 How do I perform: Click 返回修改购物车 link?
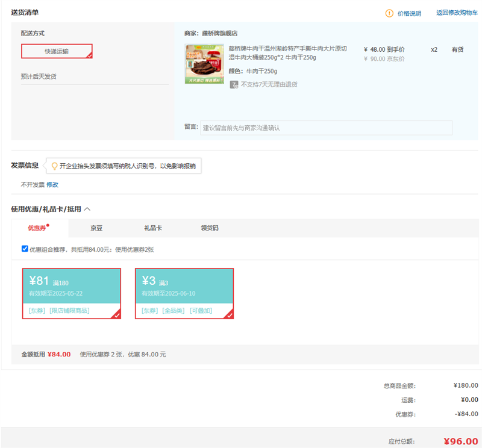pyautogui.click(x=457, y=13)
